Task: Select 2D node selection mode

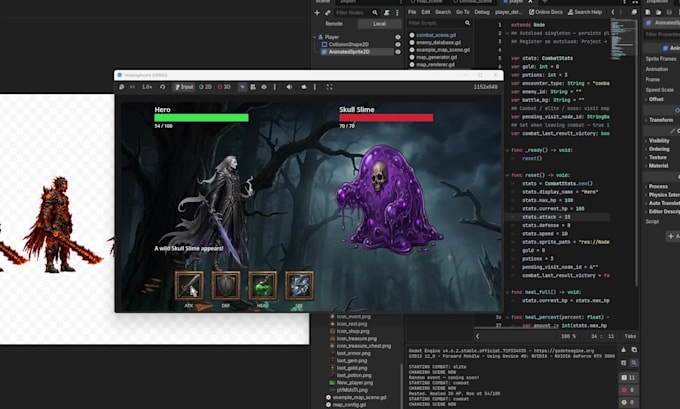Action: tap(205, 87)
